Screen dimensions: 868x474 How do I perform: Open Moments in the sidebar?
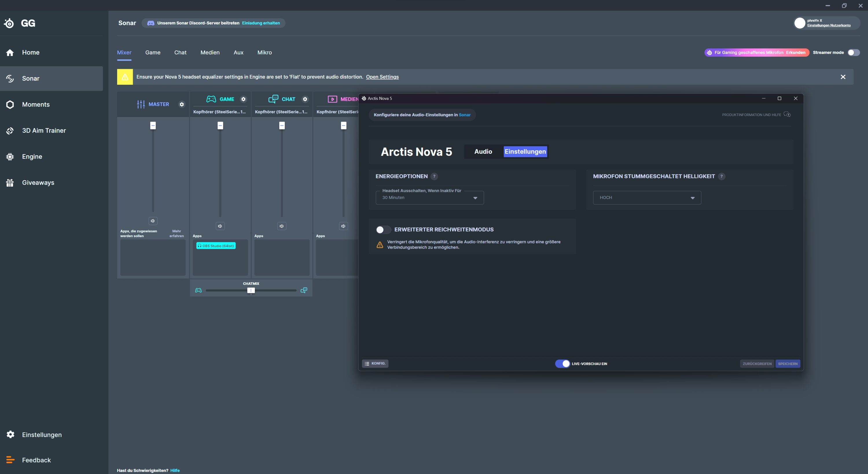click(x=36, y=104)
